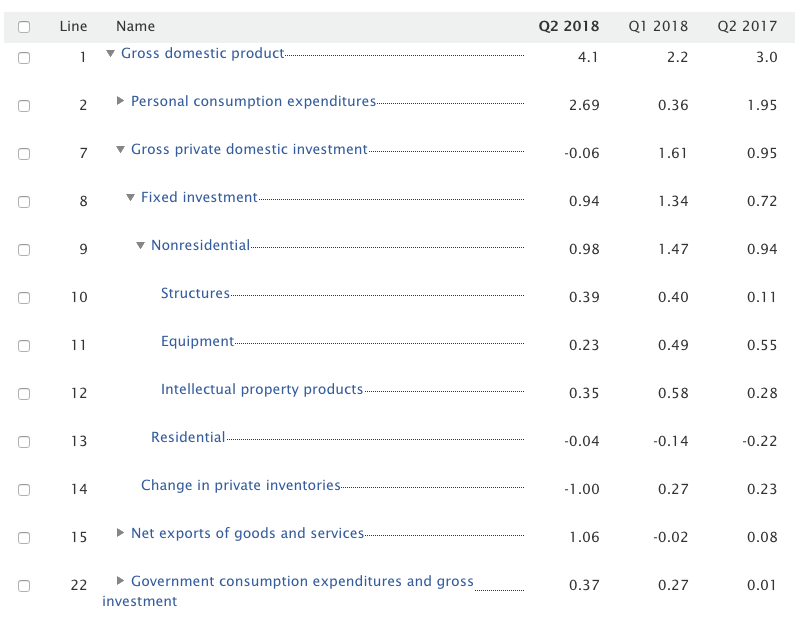Collapse the Fixed investment triangle
Viewport: 795px width, 630px height.
(x=131, y=198)
